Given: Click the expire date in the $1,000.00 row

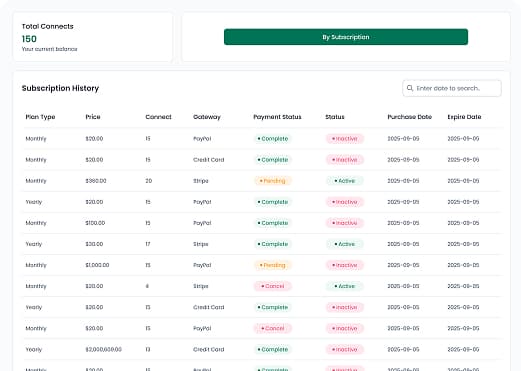Looking at the screenshot, I should [x=463, y=265].
